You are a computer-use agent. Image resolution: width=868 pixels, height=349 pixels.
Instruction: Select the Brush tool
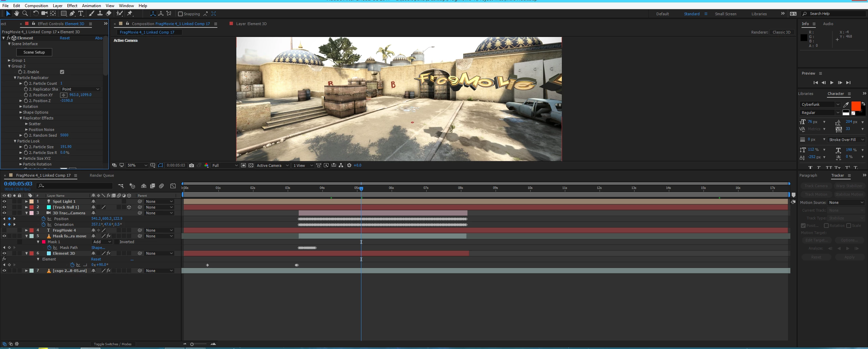pyautogui.click(x=92, y=14)
